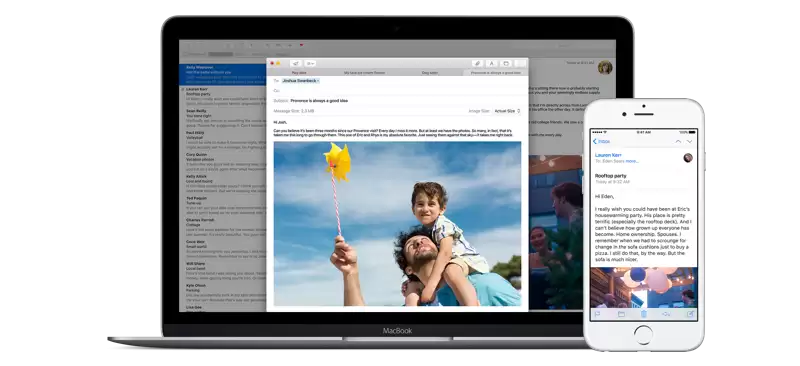
Task: Delete the message with iPhone trash icon
Action: click(x=644, y=314)
